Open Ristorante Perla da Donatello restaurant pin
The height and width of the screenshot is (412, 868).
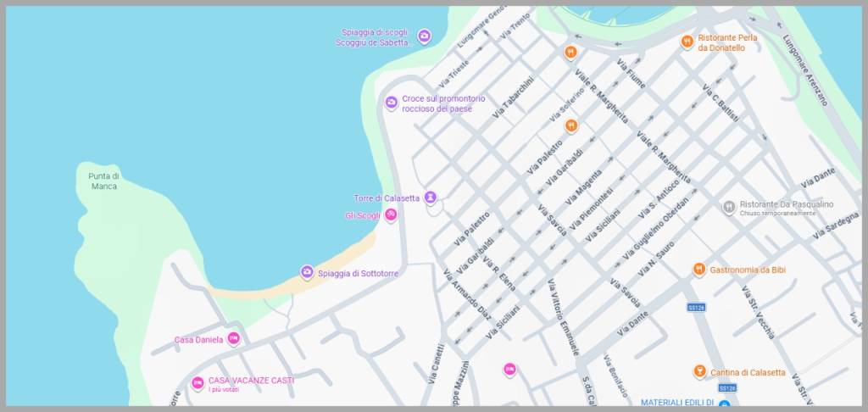tap(687, 42)
